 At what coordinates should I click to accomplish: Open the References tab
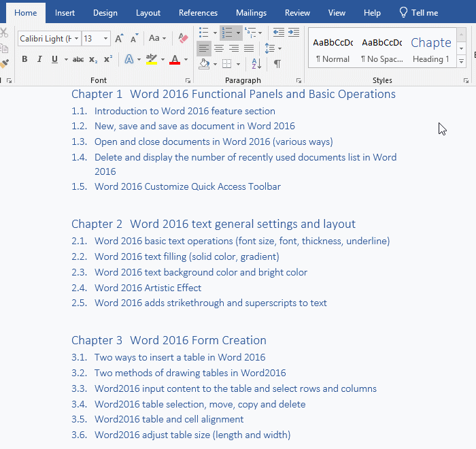point(198,13)
